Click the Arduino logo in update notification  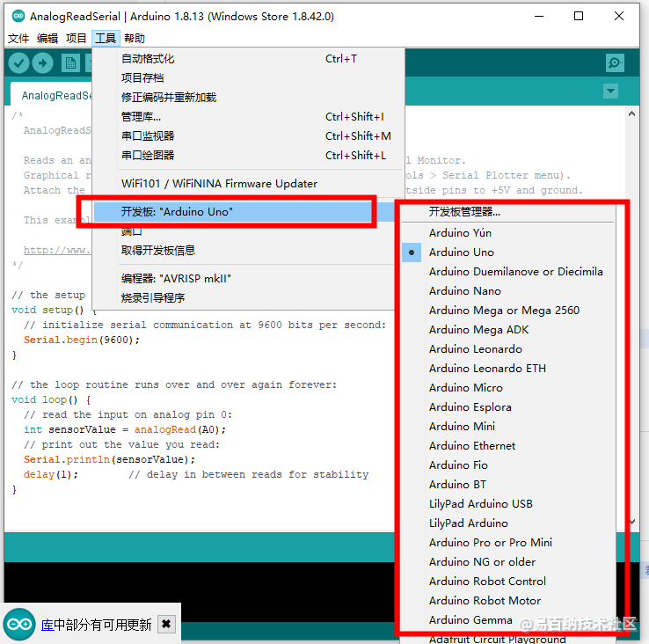19,624
